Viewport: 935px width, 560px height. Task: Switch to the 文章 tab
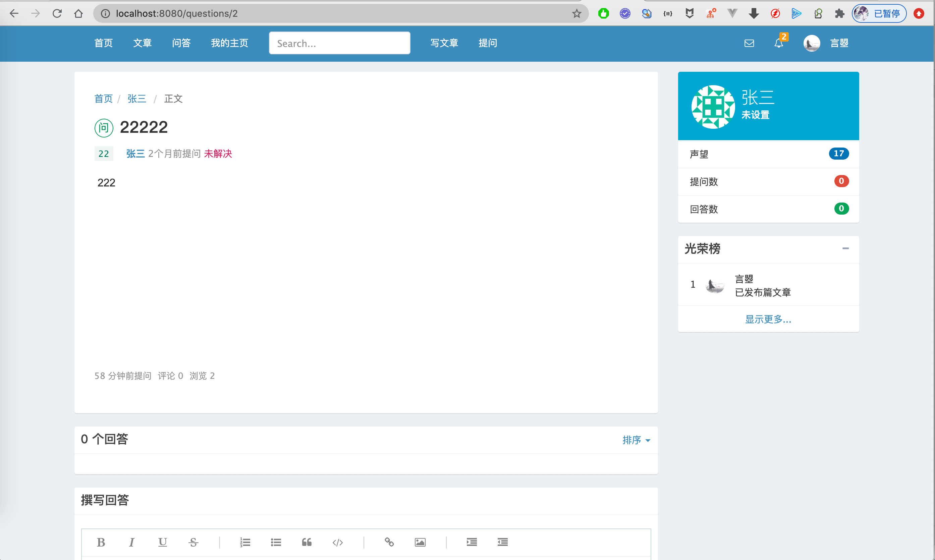point(142,43)
